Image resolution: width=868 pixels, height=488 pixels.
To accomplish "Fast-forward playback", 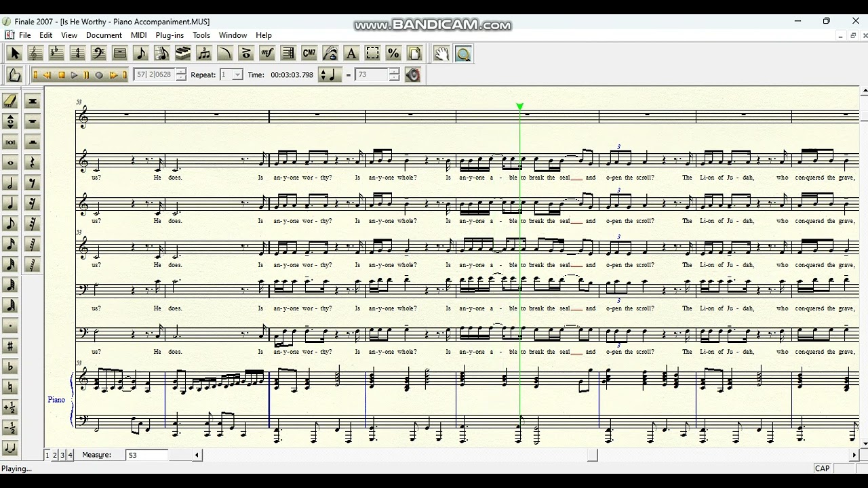I will (113, 75).
